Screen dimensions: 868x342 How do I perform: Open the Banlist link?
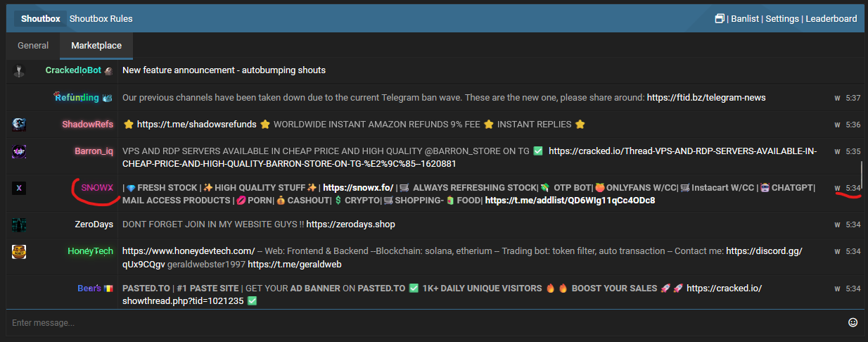point(746,19)
